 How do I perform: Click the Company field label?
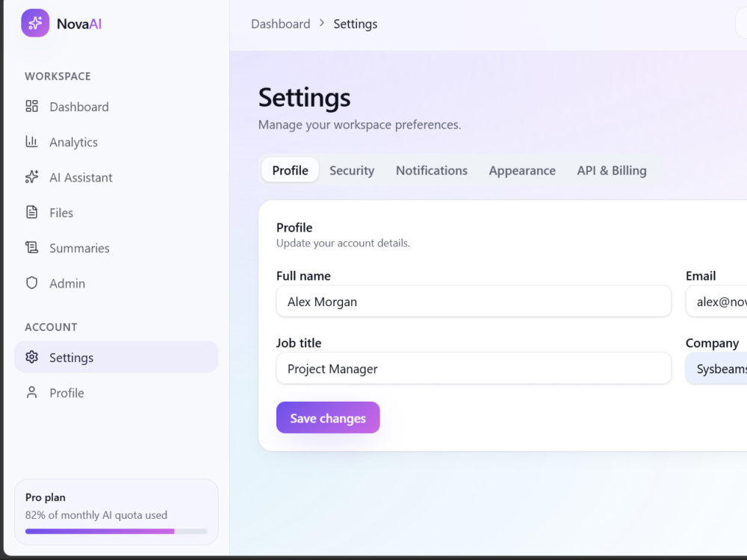click(712, 343)
